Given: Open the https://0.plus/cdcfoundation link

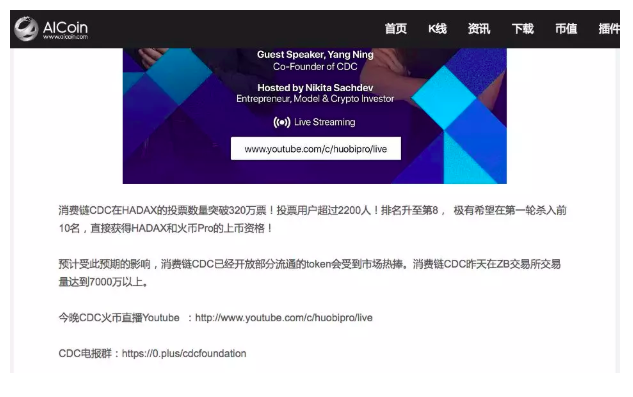Looking at the screenshot, I should point(184,353).
